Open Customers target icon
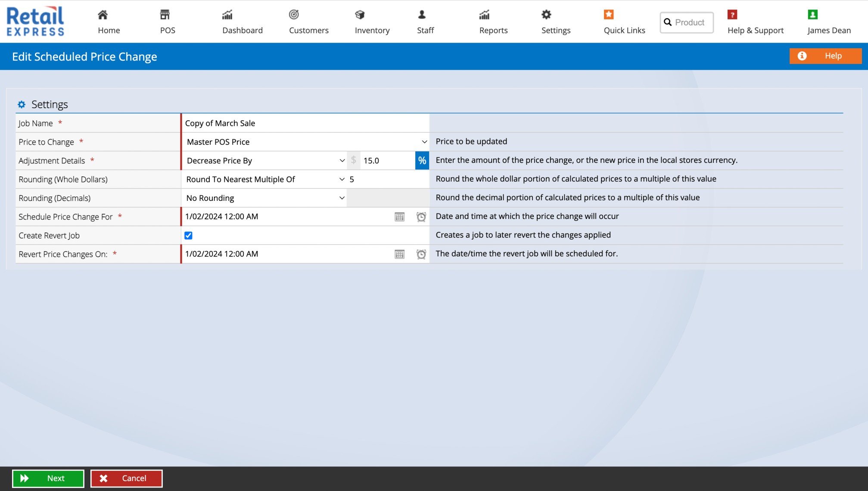 point(294,15)
